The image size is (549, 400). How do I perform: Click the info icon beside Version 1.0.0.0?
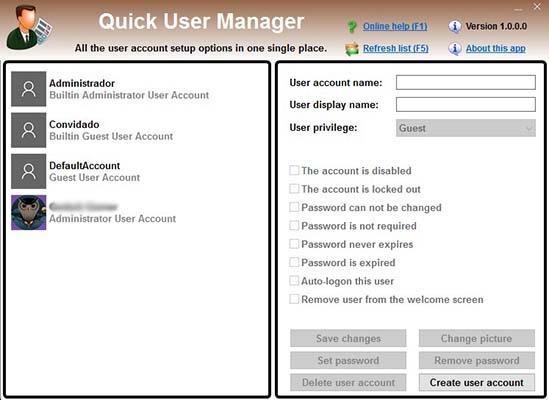click(455, 26)
